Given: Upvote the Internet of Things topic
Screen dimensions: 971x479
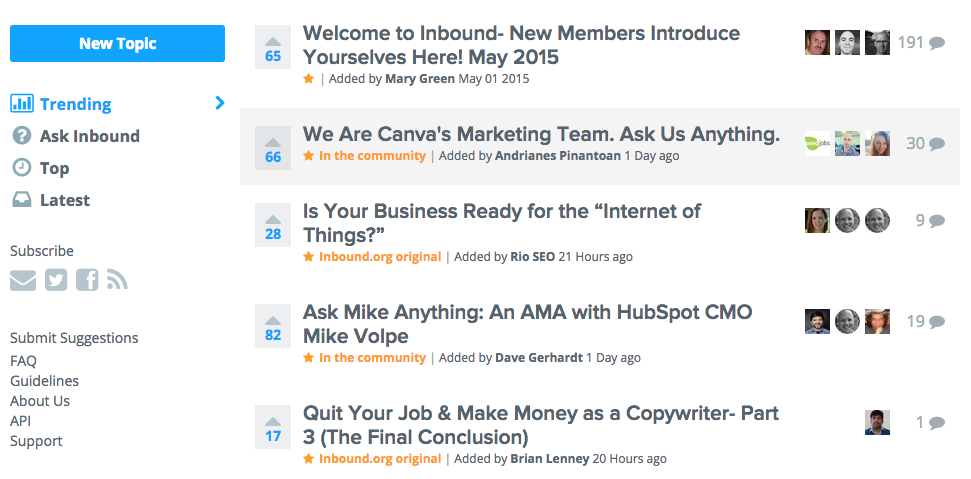Looking at the screenshot, I should point(273,225).
